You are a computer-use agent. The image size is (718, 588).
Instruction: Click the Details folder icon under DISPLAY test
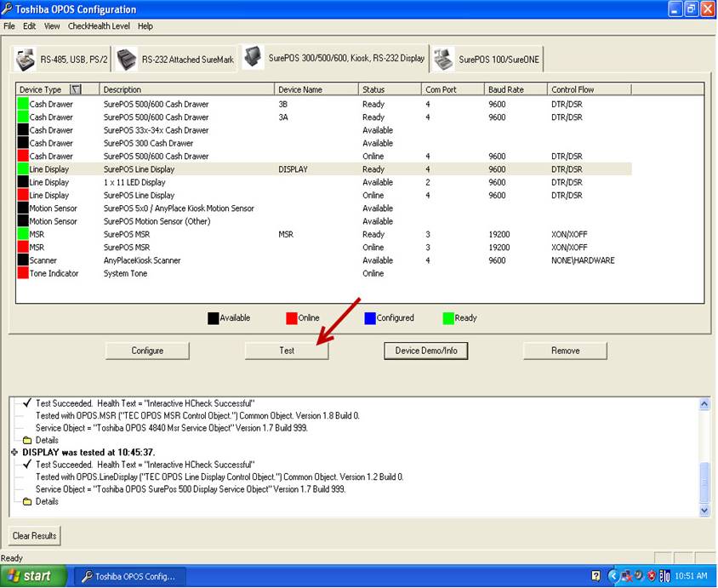click(27, 501)
